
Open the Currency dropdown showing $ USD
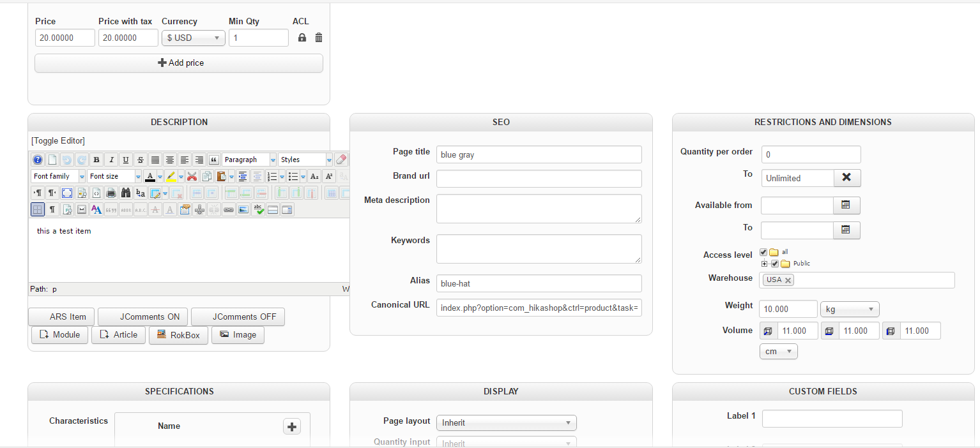(x=194, y=38)
